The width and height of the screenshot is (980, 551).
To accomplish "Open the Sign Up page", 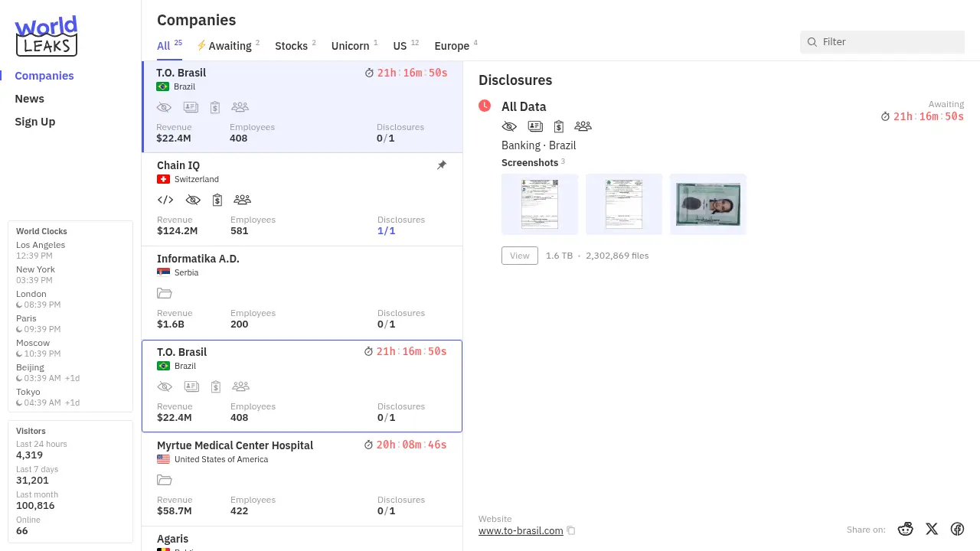I will [35, 122].
